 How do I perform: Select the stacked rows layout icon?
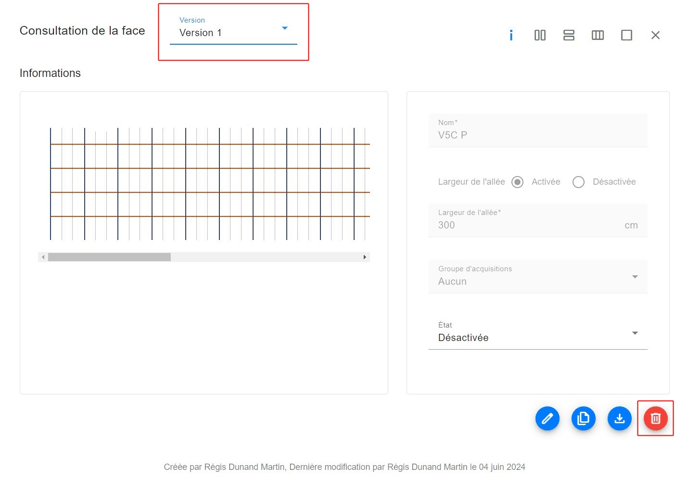coord(569,35)
